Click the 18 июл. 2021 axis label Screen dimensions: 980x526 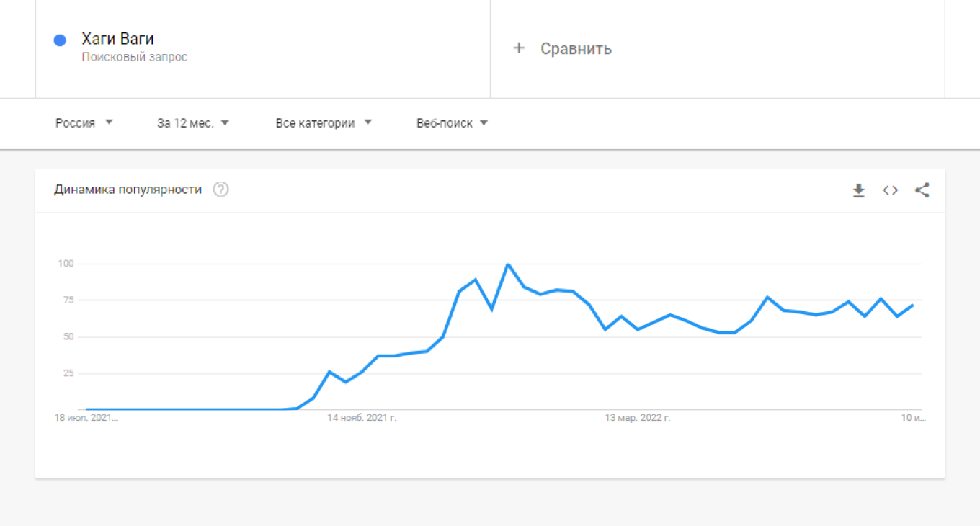pyautogui.click(x=86, y=418)
